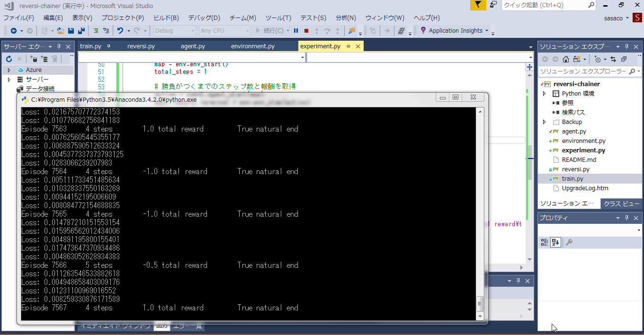Open the デバッグ(D) menu
Viewport: 644px width, 335px height.
[x=204, y=18]
